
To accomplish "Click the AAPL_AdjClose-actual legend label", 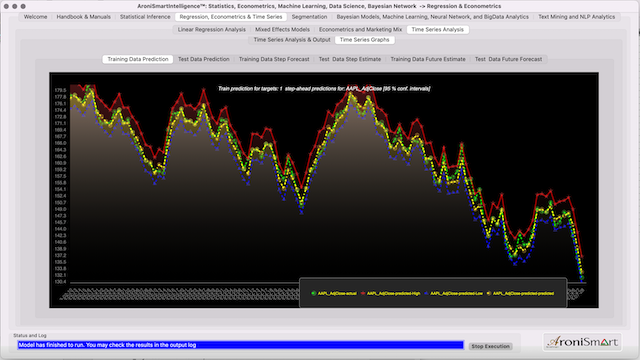I will pos(337,293).
